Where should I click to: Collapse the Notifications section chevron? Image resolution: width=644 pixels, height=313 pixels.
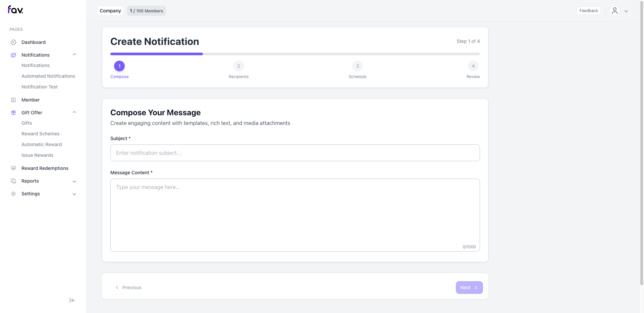(x=74, y=54)
